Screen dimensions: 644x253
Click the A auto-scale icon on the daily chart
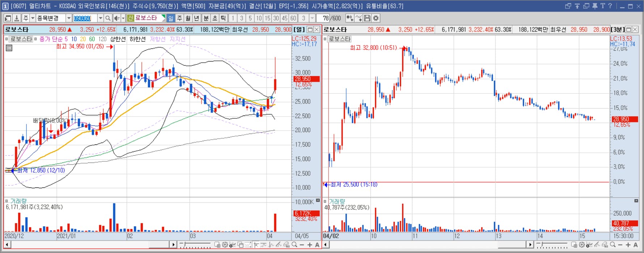[x=317, y=245]
